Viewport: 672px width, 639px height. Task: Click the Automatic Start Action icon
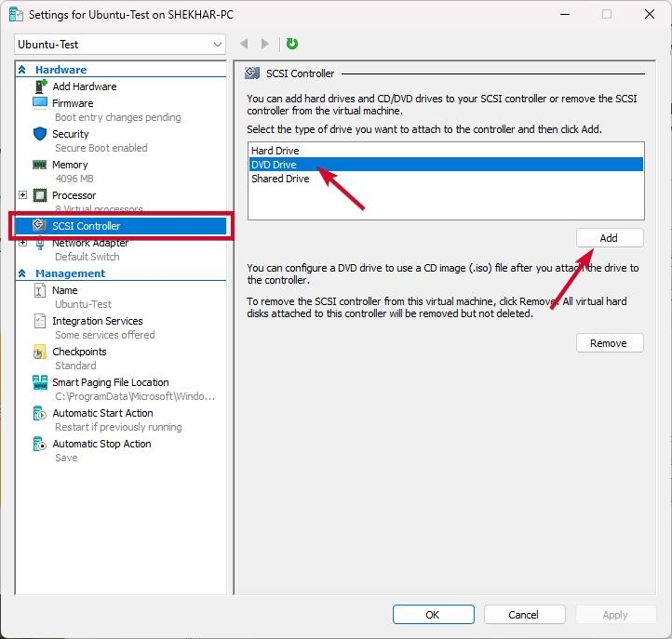pos(39,413)
